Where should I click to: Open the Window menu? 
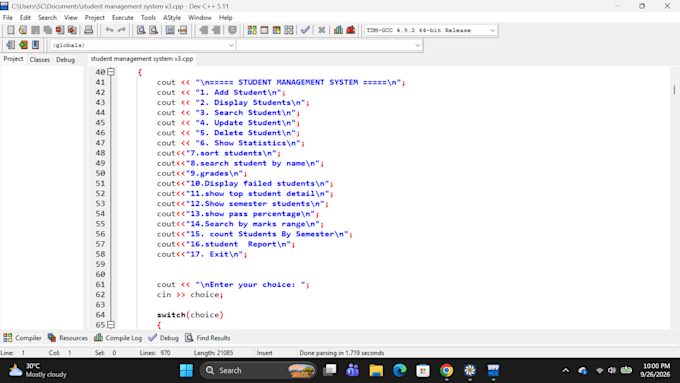(199, 17)
